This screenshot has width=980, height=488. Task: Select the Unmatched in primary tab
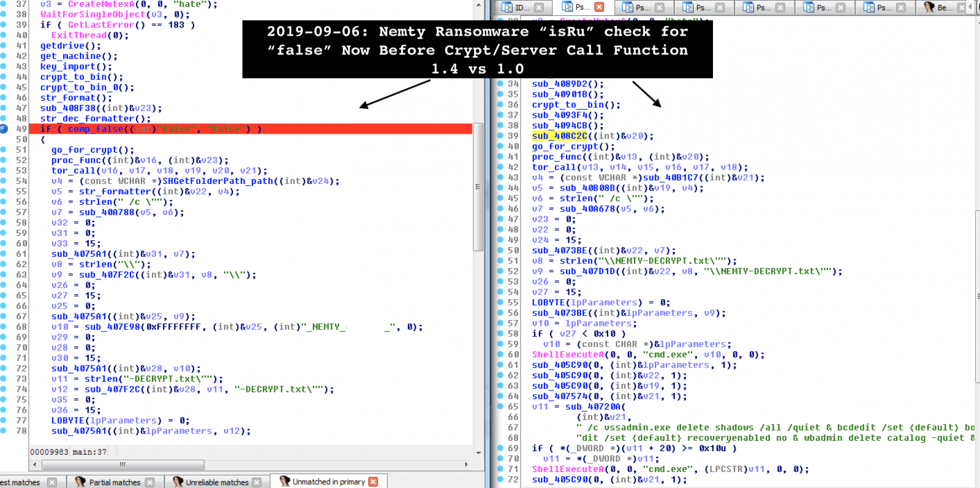tap(328, 482)
